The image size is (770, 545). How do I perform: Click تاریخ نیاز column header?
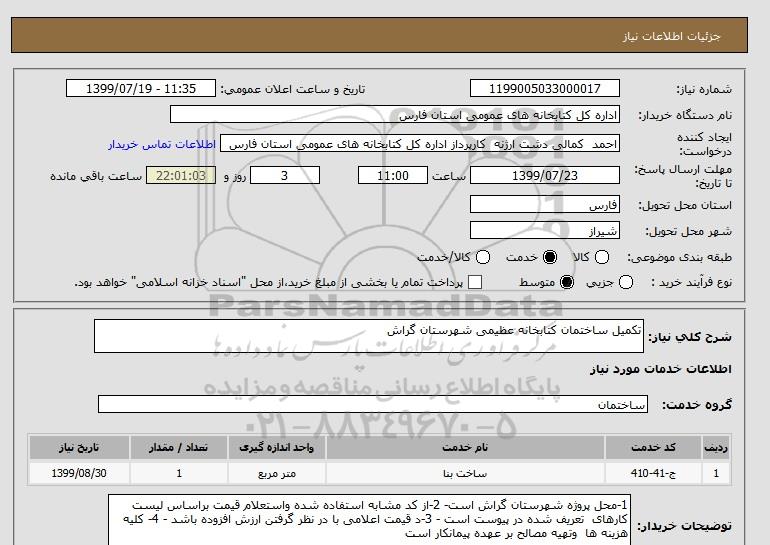coord(79,447)
